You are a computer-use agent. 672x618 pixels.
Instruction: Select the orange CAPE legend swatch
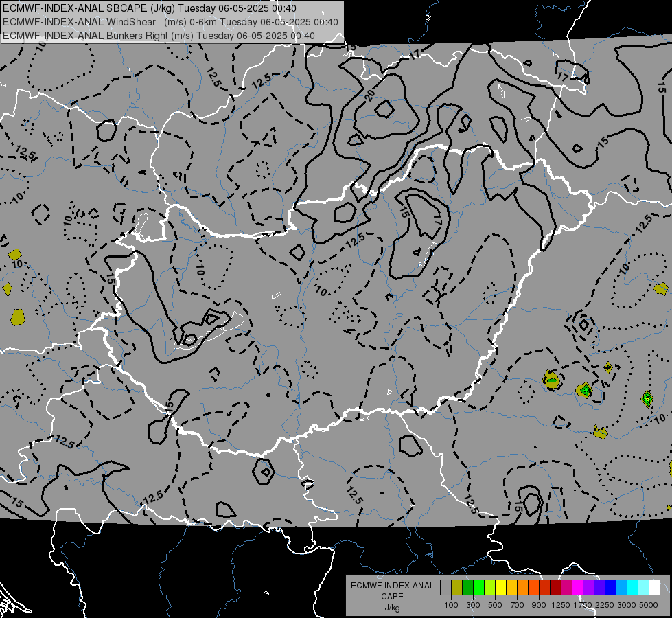(x=523, y=587)
